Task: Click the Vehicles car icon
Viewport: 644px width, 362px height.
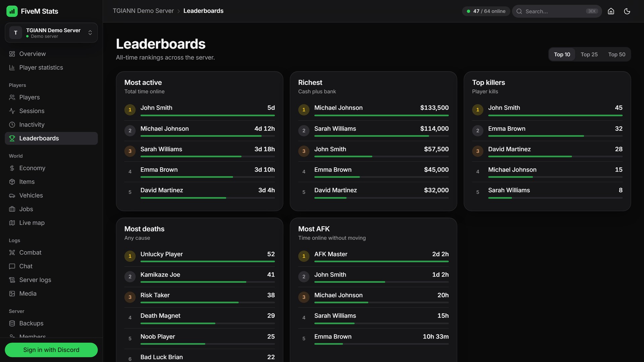Action: pyautogui.click(x=12, y=195)
